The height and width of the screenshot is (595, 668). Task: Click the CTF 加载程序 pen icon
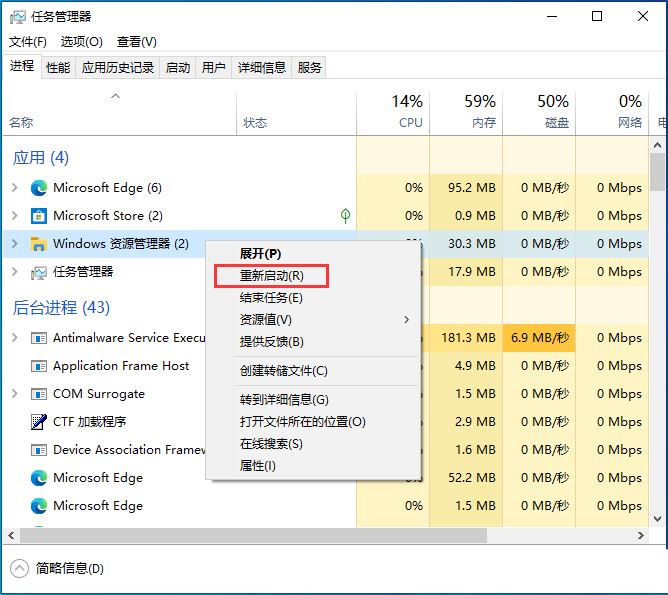39,422
